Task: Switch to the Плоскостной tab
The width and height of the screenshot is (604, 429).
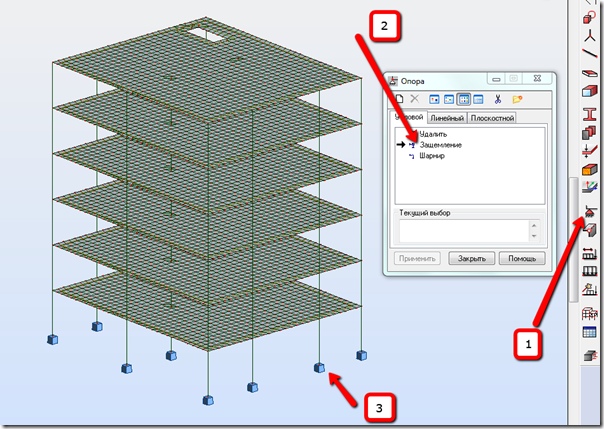Action: [492, 118]
